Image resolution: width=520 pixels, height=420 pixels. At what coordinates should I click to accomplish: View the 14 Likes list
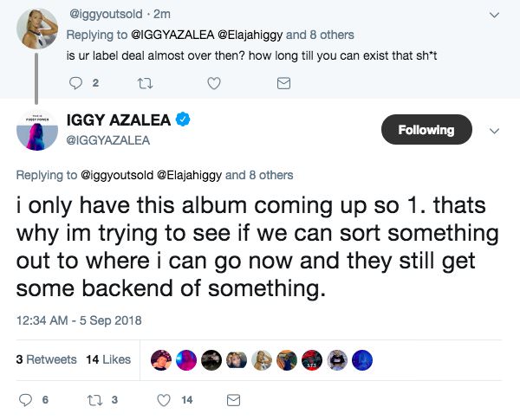108,359
